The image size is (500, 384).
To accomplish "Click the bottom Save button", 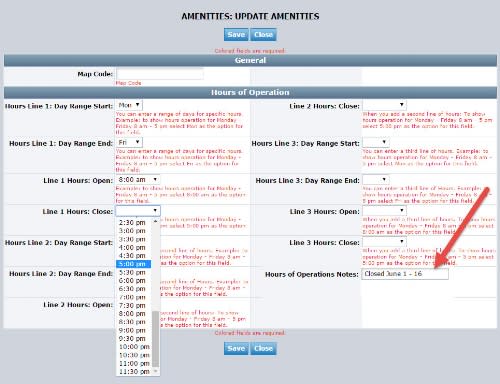I will pyautogui.click(x=236, y=348).
